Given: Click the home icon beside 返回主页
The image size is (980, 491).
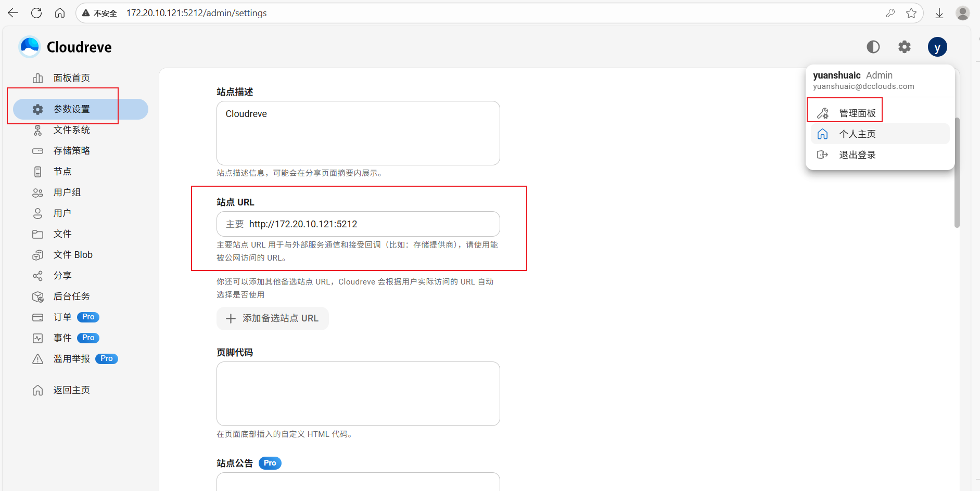Looking at the screenshot, I should (38, 390).
